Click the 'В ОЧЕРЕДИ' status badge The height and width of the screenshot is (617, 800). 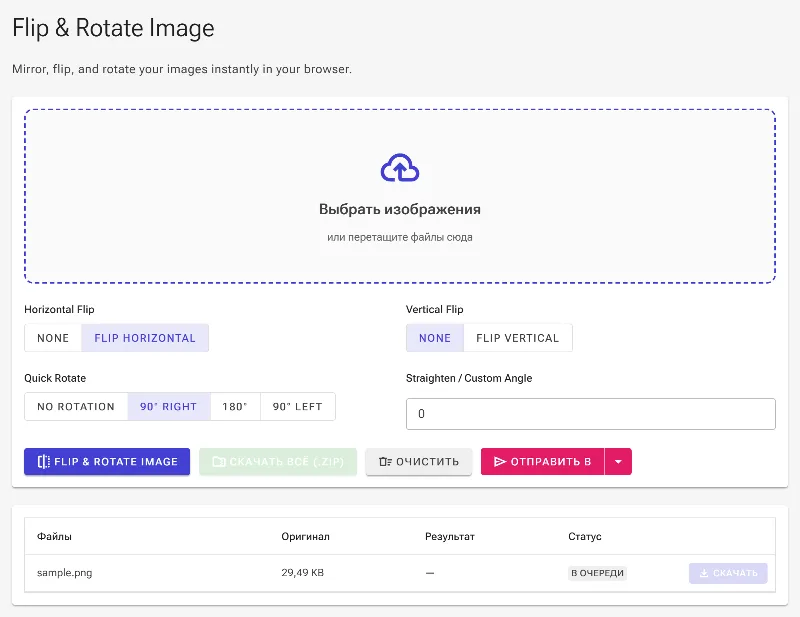(x=597, y=573)
